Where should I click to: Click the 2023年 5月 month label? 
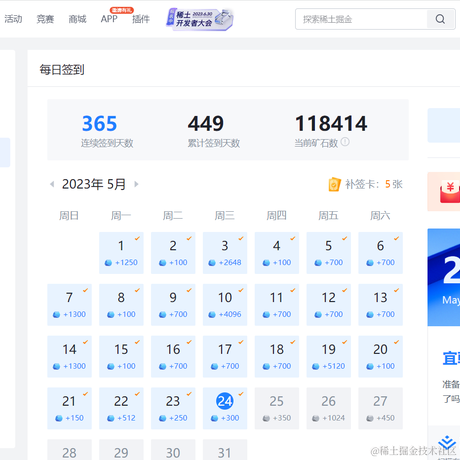click(94, 184)
